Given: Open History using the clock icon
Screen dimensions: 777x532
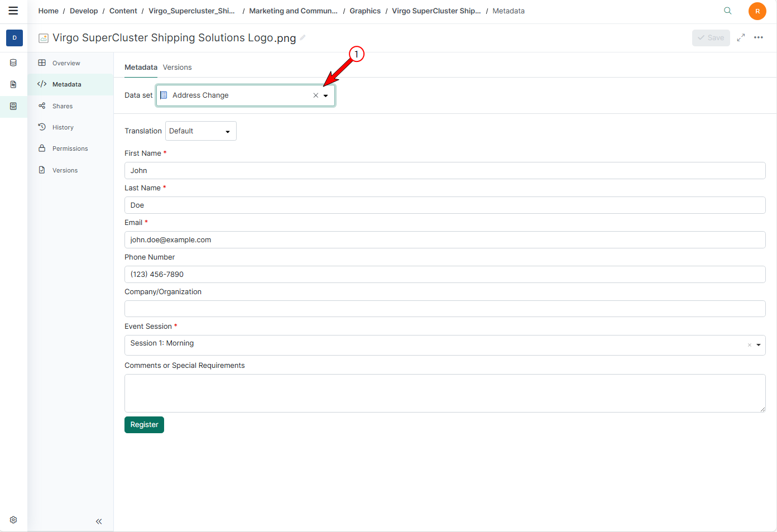Looking at the screenshot, I should 42,127.
